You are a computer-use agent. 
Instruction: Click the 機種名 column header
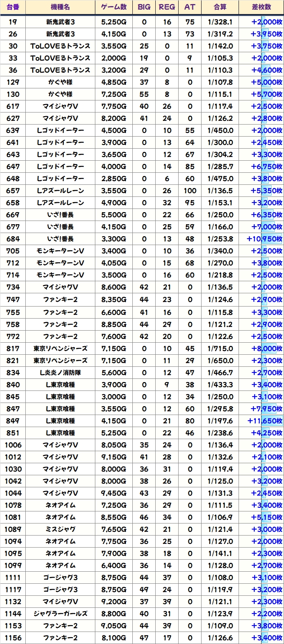click(x=60, y=7)
